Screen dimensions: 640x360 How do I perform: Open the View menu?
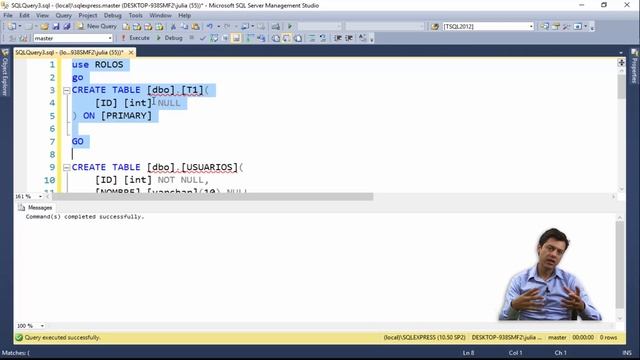coord(42,16)
